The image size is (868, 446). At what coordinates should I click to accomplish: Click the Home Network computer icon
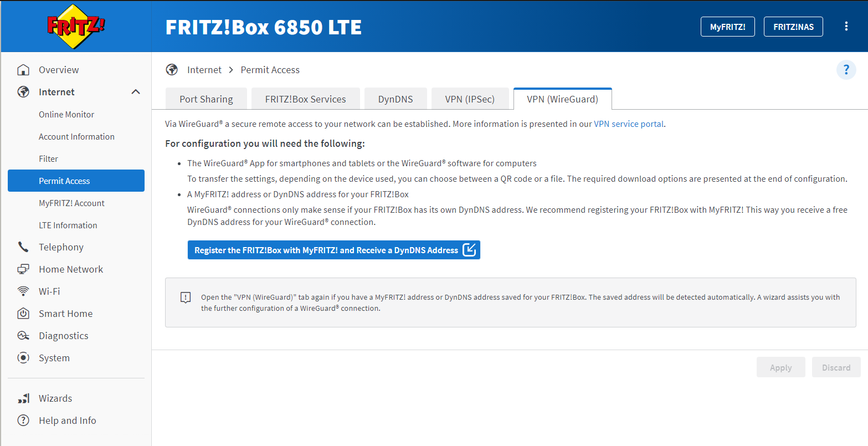(x=23, y=269)
